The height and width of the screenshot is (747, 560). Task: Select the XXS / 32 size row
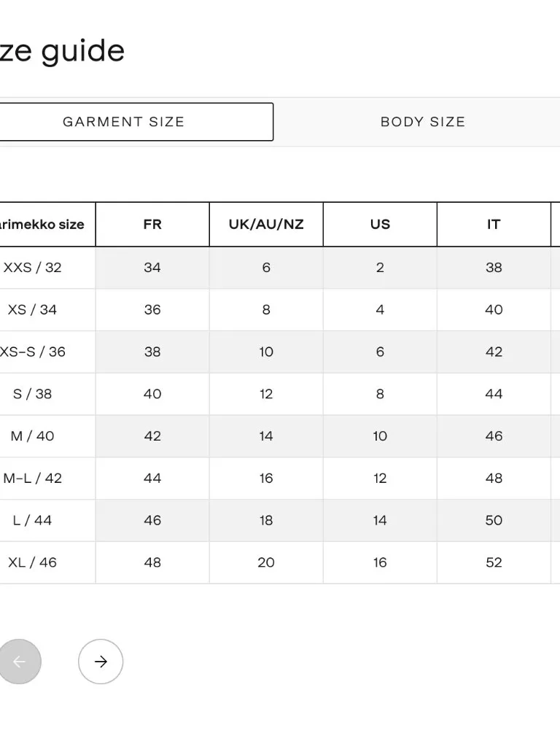[280, 268]
